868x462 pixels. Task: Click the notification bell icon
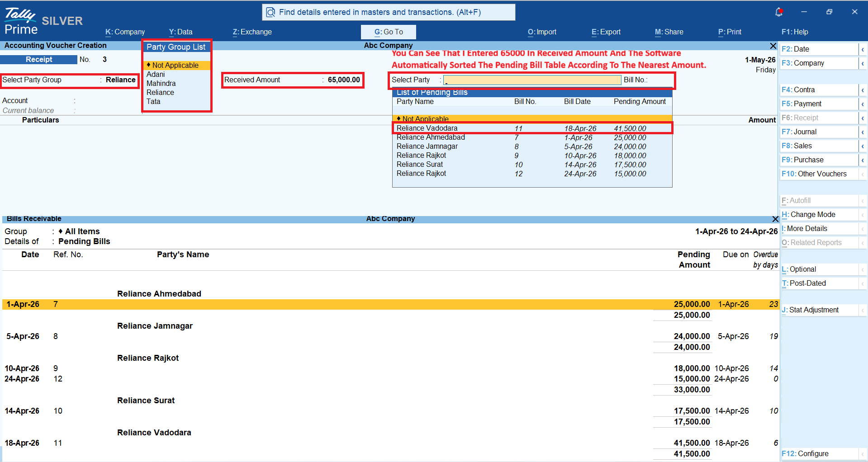click(x=779, y=12)
